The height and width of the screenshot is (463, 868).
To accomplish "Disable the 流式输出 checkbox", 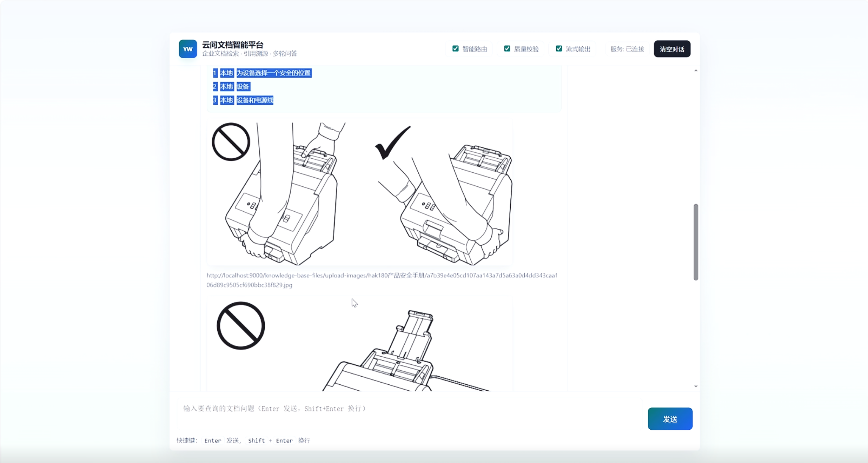I will coord(559,48).
